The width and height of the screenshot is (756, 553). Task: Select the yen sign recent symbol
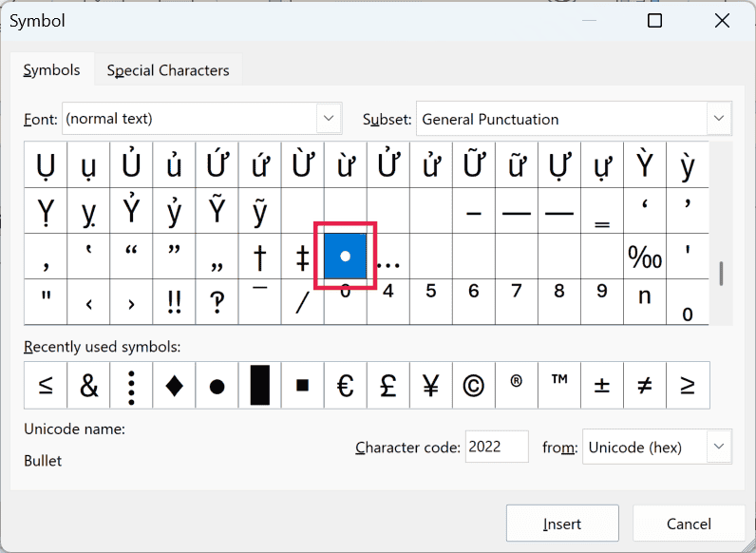pyautogui.click(x=430, y=385)
